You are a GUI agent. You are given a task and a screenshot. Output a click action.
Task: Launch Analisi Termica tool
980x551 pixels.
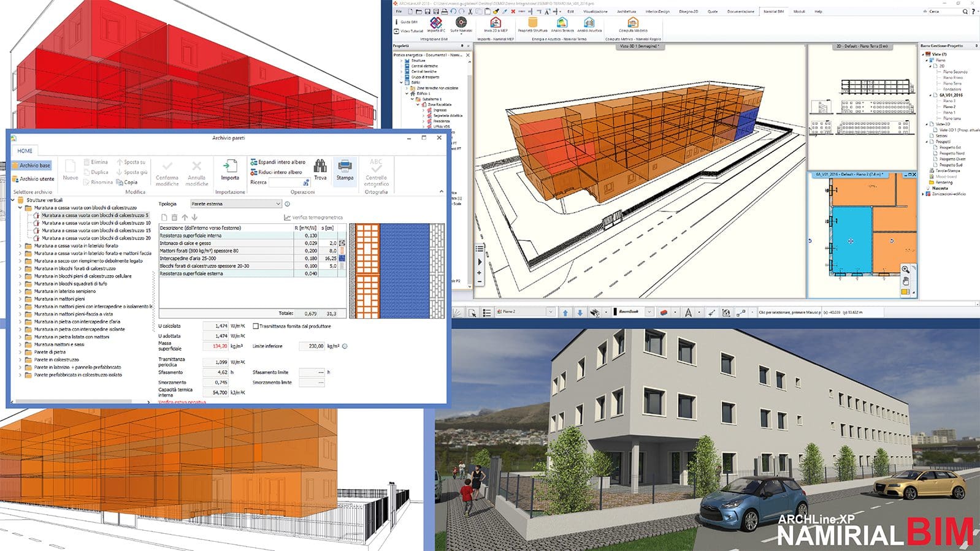[562, 22]
